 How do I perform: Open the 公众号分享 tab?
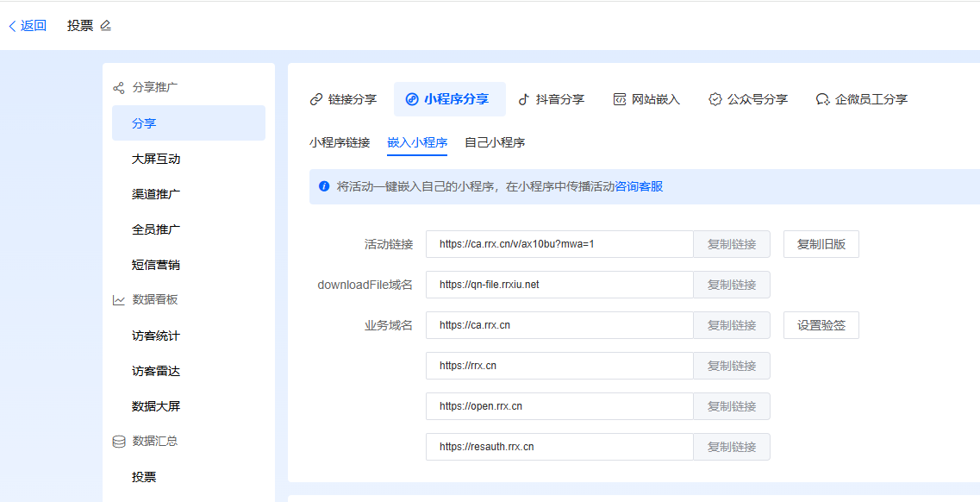(748, 99)
